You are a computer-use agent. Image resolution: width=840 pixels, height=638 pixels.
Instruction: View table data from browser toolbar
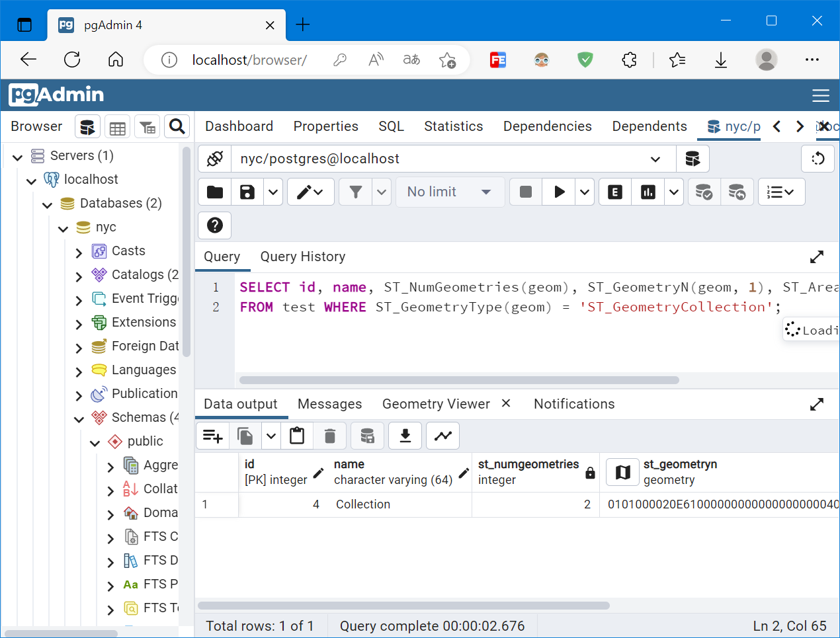[x=118, y=127]
